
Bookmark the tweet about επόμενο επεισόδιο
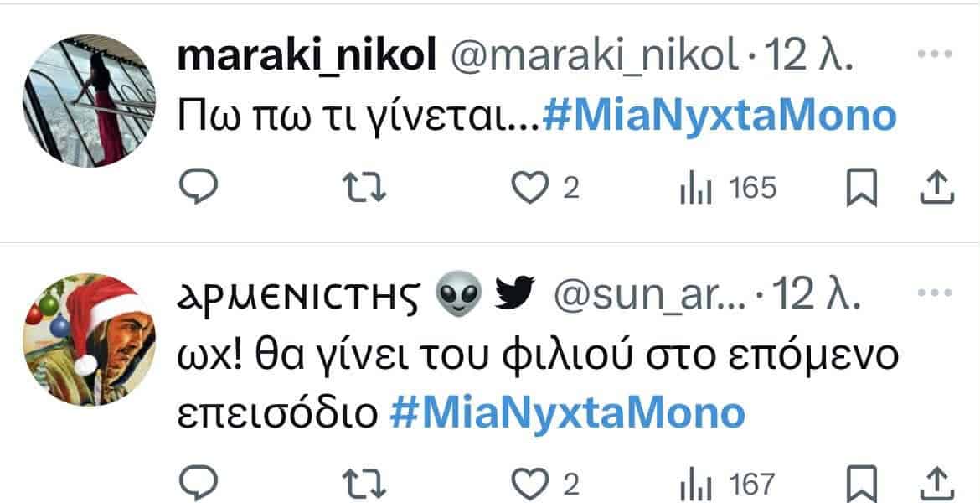(x=862, y=484)
